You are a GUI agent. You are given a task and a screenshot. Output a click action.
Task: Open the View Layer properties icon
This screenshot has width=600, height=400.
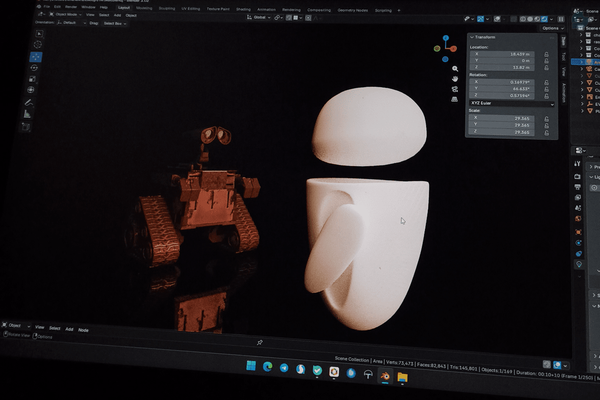coord(578,197)
